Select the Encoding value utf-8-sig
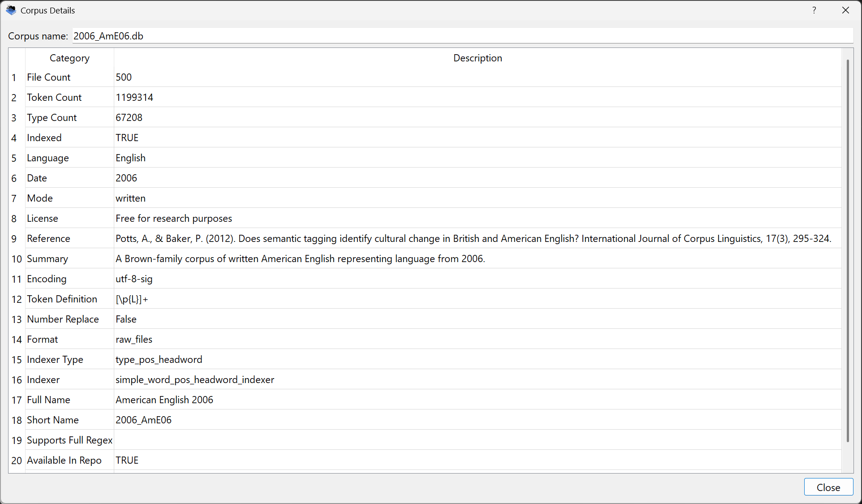This screenshot has height=504, width=862. click(x=134, y=279)
